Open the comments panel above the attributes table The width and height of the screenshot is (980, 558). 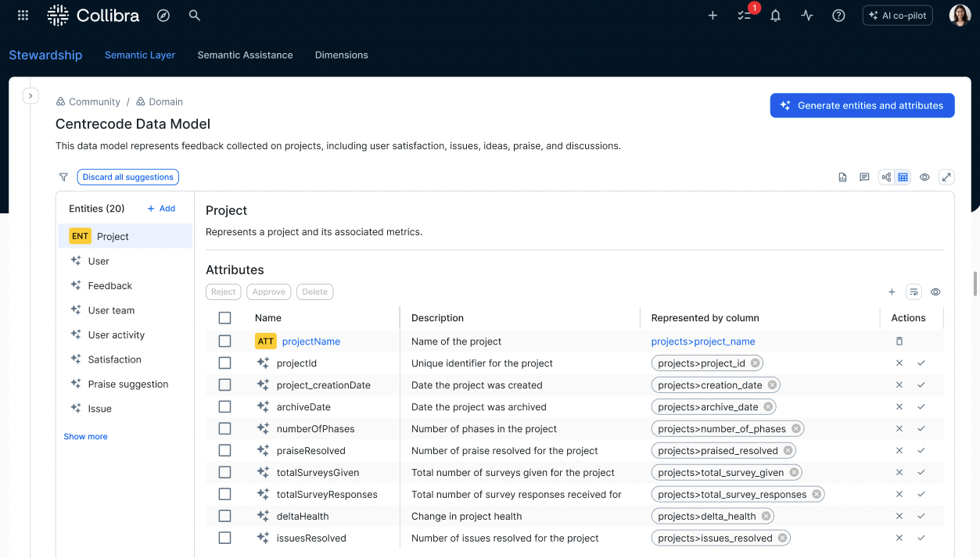pyautogui.click(x=864, y=177)
